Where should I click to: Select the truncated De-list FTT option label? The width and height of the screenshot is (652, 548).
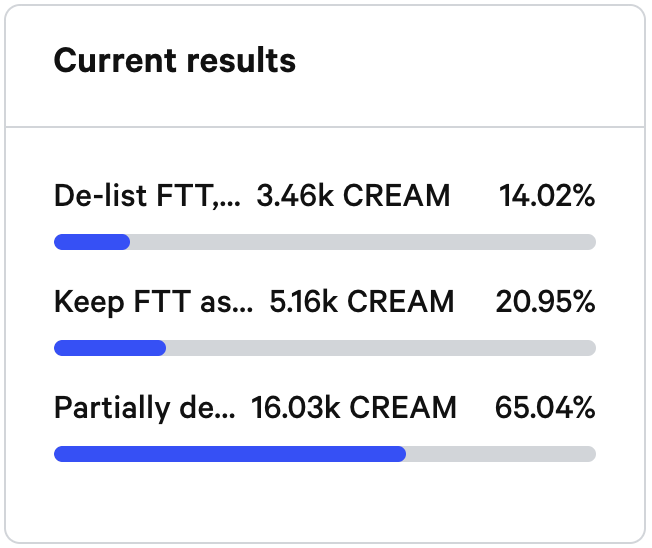(x=147, y=195)
